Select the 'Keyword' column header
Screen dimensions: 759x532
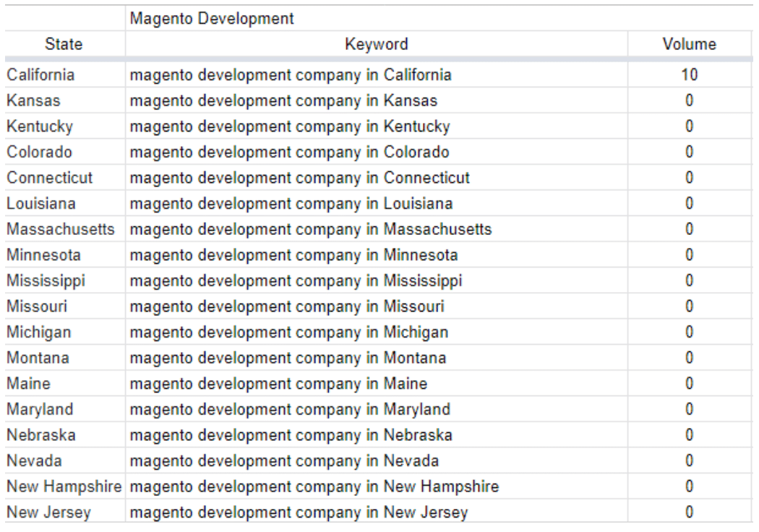376,44
